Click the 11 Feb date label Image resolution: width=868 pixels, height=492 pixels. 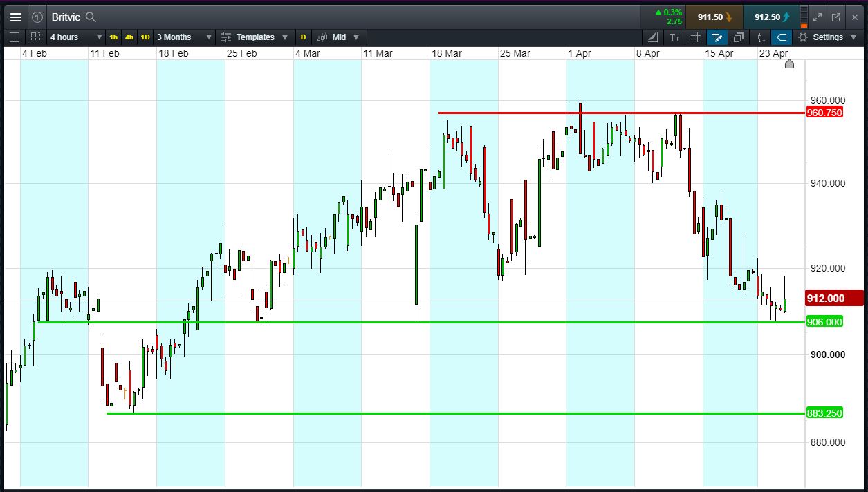pyautogui.click(x=104, y=53)
